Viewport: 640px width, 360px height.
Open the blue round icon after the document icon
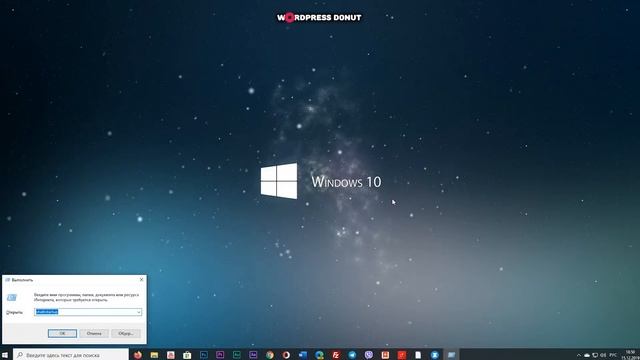435,355
